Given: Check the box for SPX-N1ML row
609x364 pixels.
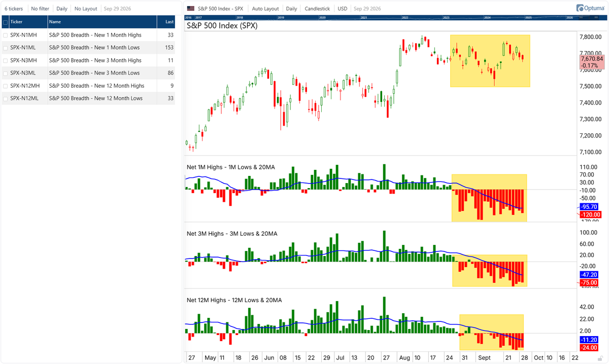Looking at the screenshot, I should click(x=5, y=48).
